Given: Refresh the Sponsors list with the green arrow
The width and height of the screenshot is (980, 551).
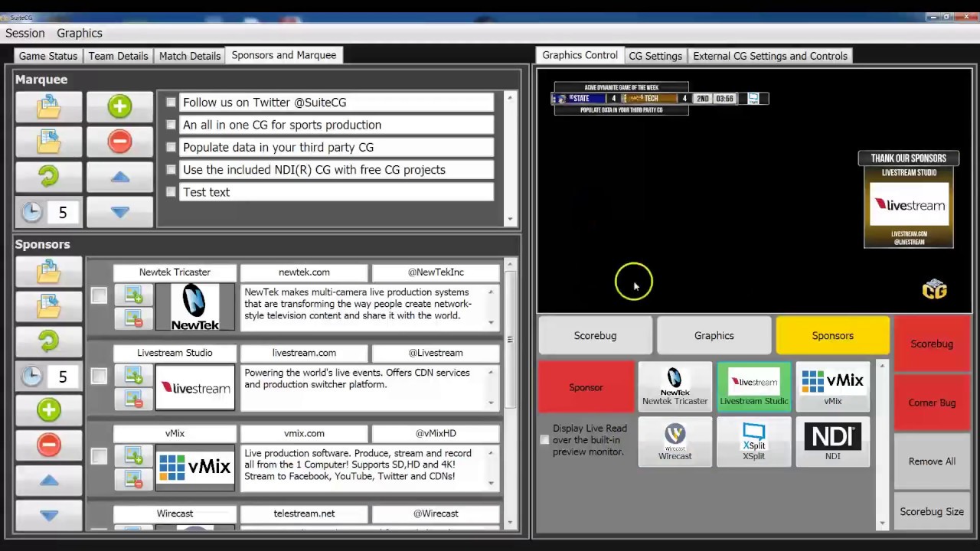Looking at the screenshot, I should point(48,341).
